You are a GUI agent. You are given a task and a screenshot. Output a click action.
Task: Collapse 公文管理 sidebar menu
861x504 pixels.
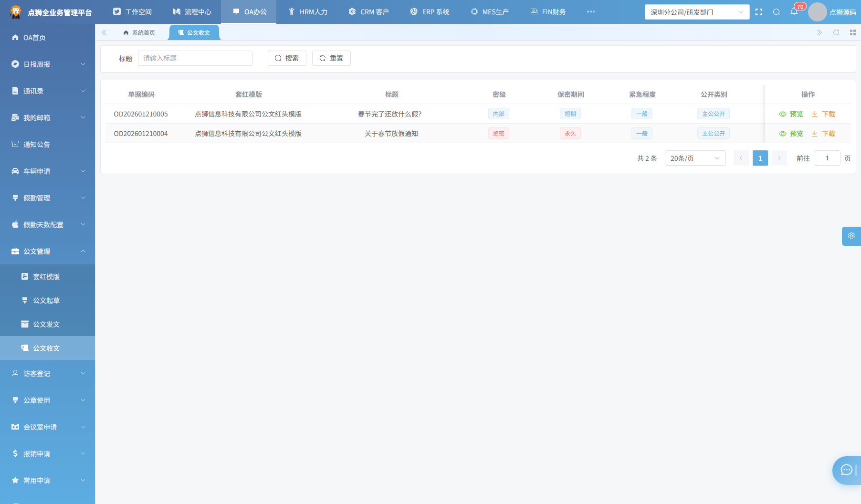(x=47, y=251)
